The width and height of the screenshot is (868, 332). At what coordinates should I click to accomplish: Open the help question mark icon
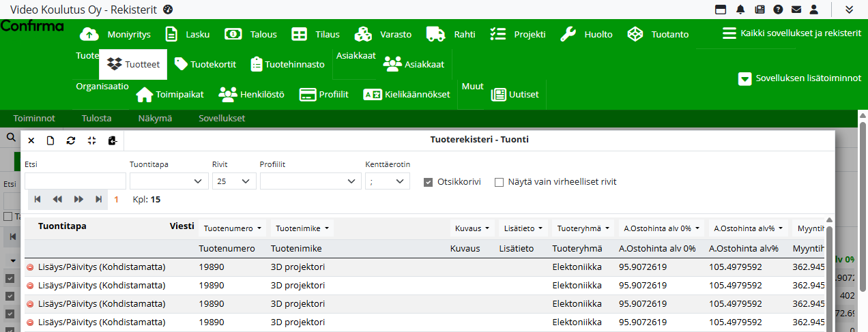[x=777, y=10]
